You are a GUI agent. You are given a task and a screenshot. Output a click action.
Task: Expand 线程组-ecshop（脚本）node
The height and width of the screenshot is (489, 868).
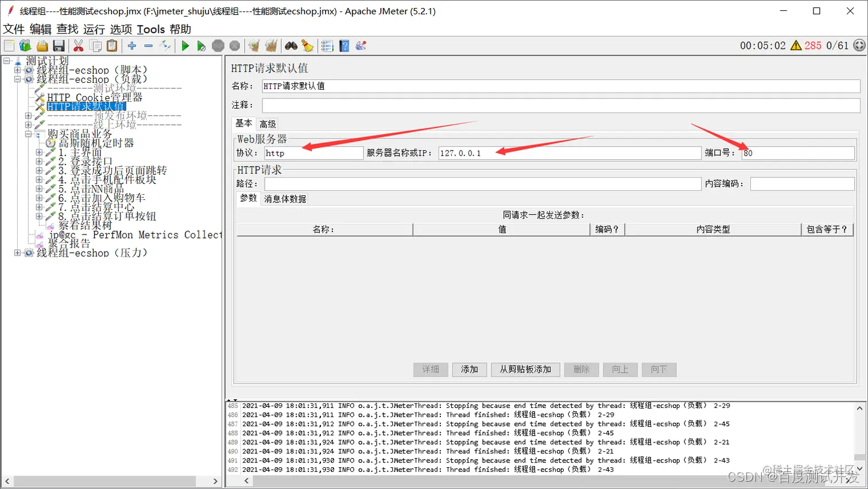(17, 70)
